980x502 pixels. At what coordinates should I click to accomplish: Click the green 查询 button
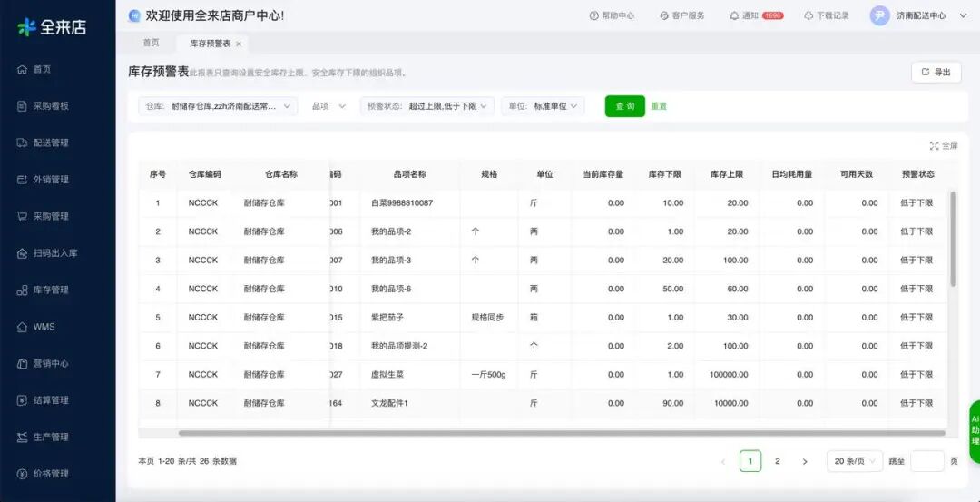625,106
